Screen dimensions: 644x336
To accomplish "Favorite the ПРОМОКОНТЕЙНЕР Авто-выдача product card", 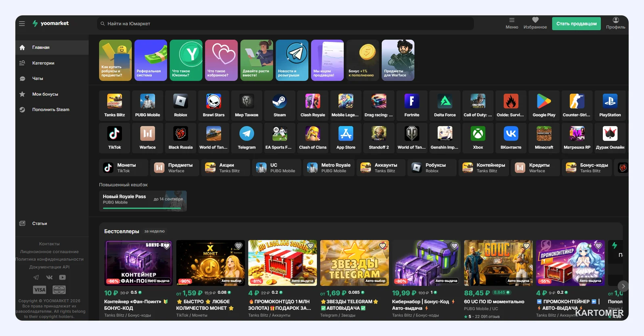I will tap(598, 246).
